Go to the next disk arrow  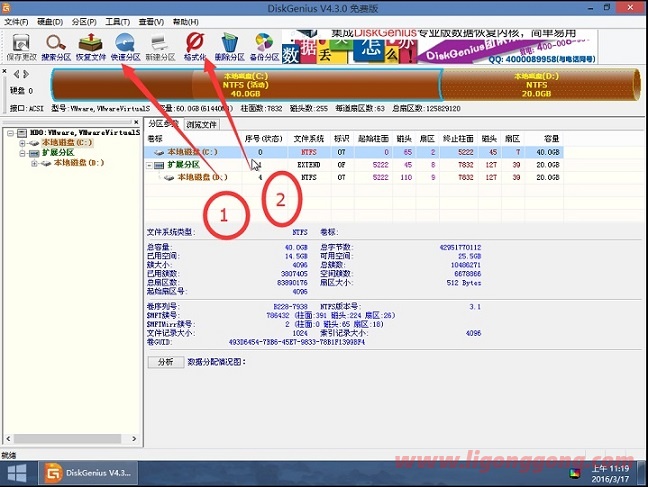click(x=26, y=74)
